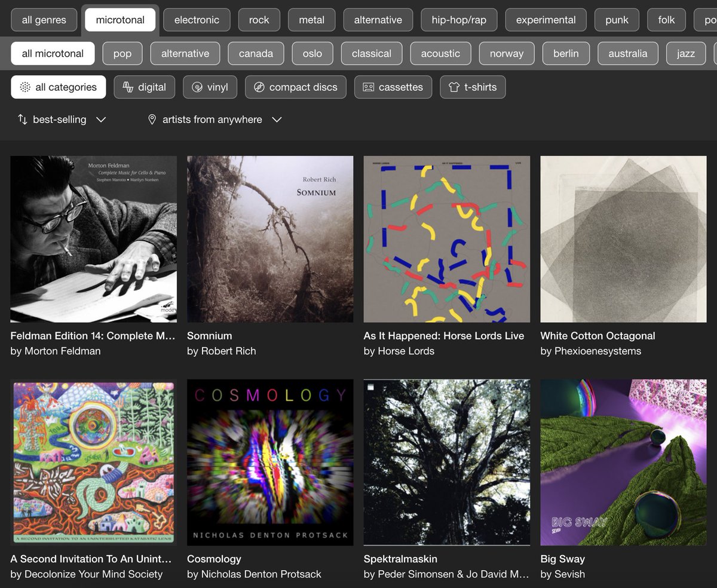Show only t-shirts merchandise

point(473,87)
